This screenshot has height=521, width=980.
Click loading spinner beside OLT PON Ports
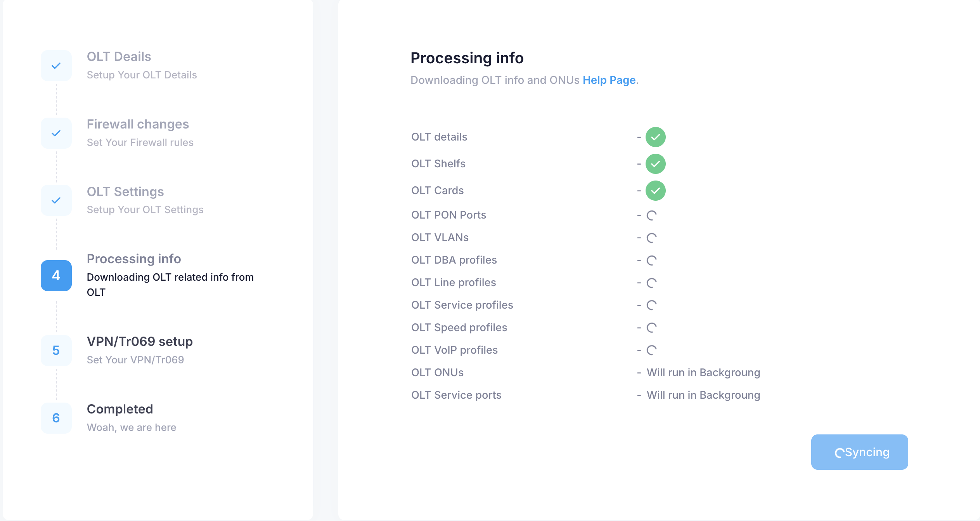tap(651, 215)
